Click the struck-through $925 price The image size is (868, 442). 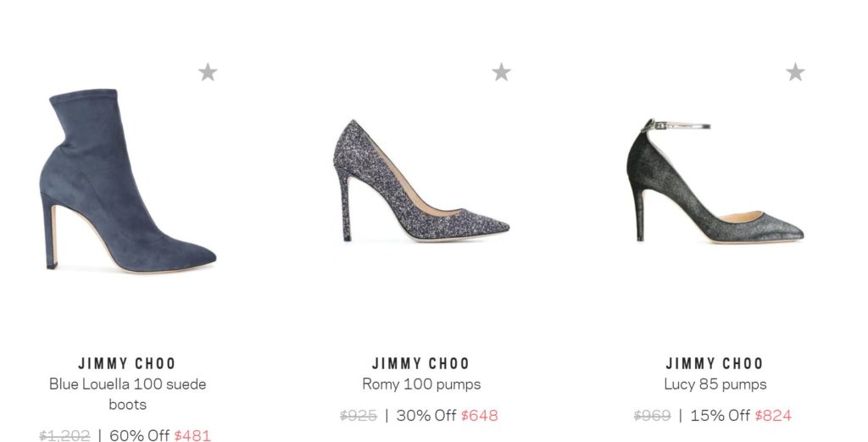[x=359, y=415]
